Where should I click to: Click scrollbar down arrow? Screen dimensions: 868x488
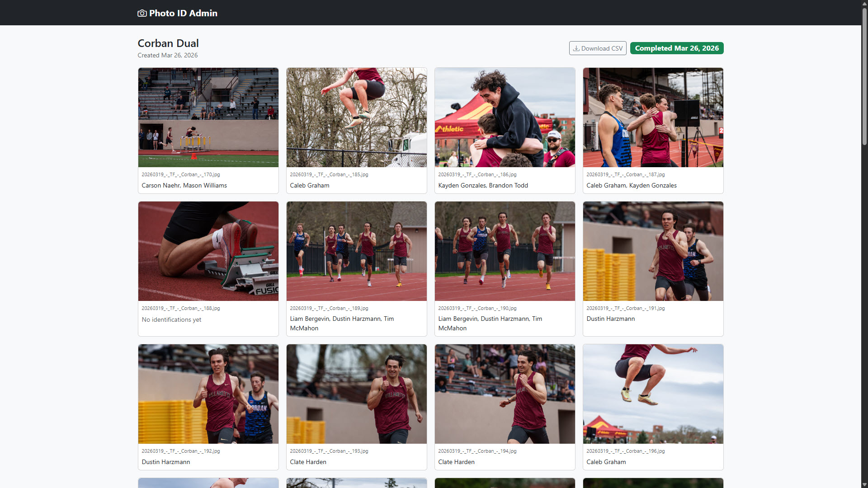[x=864, y=484]
